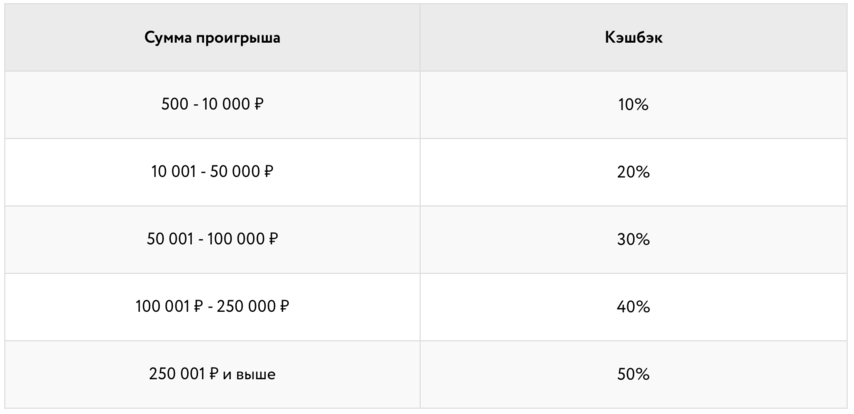Click the '50 001 - 100 000 ₽' cell
The height and width of the screenshot is (414, 854).
(212, 240)
